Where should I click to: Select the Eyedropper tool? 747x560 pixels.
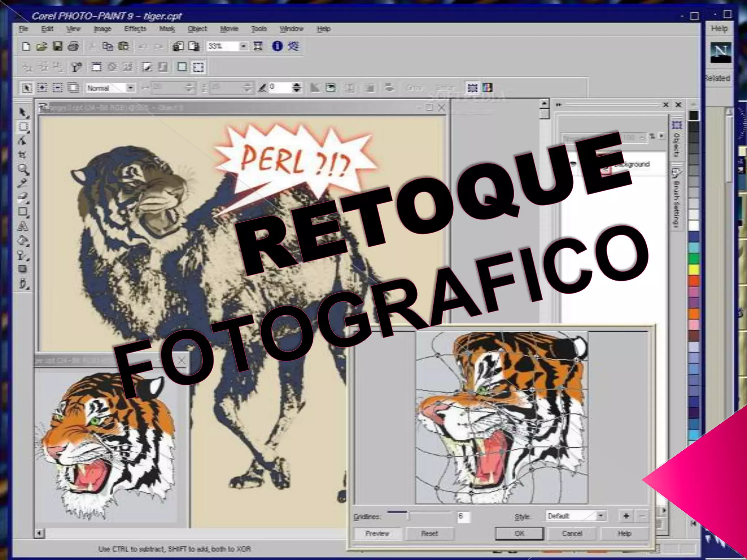click(23, 183)
